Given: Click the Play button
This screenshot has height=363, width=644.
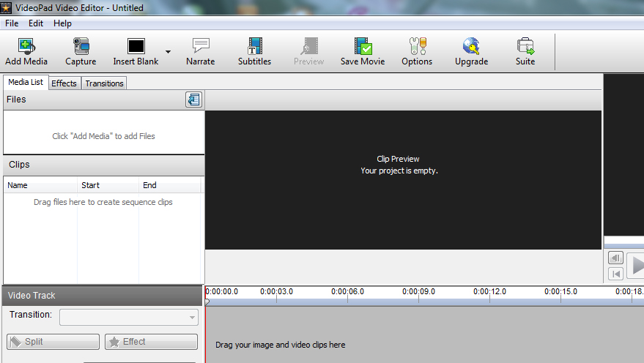Looking at the screenshot, I should pos(636,266).
